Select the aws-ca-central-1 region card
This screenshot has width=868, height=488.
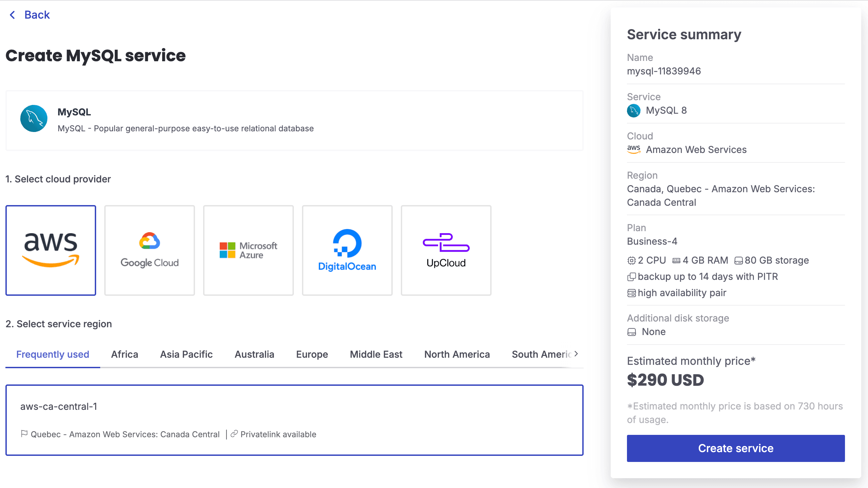pos(295,420)
